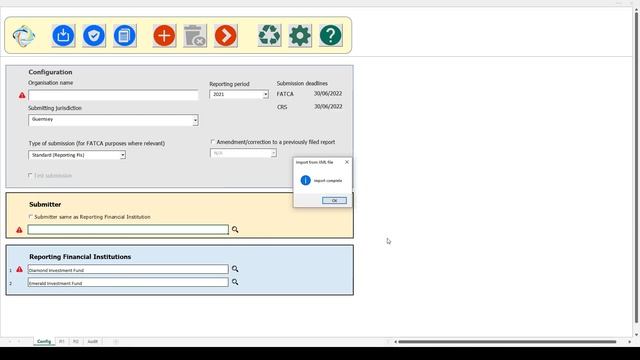Close the Import from XML file dialog
The width and height of the screenshot is (640, 360).
click(347, 162)
